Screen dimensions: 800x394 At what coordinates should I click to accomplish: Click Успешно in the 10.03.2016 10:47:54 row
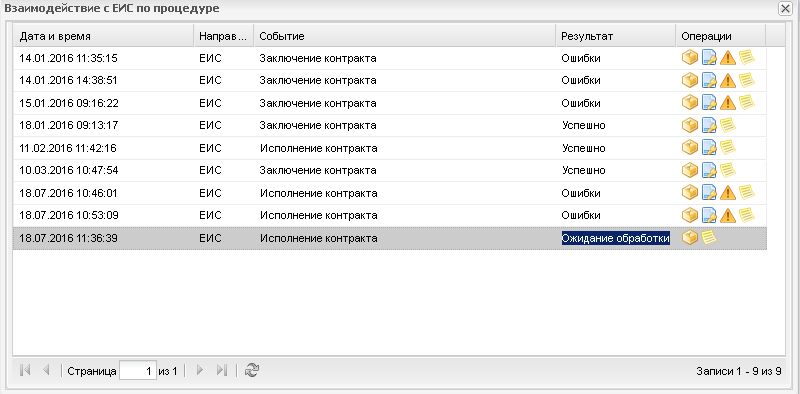coord(584,170)
